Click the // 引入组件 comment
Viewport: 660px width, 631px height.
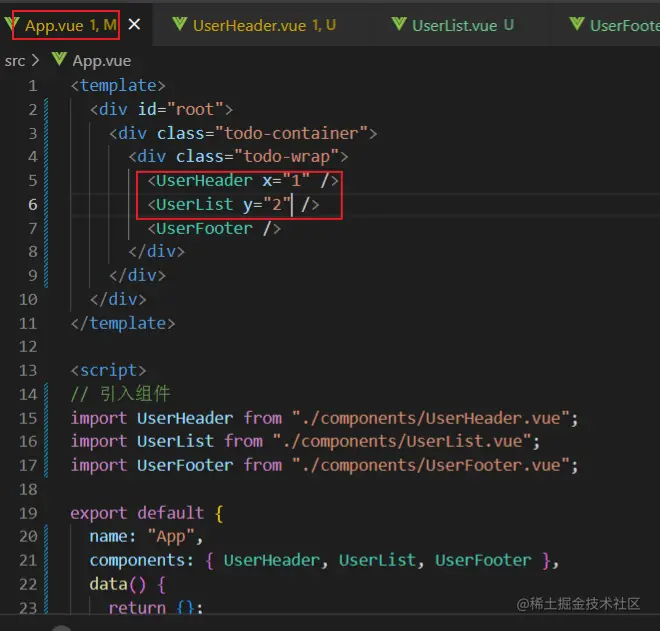[120, 394]
